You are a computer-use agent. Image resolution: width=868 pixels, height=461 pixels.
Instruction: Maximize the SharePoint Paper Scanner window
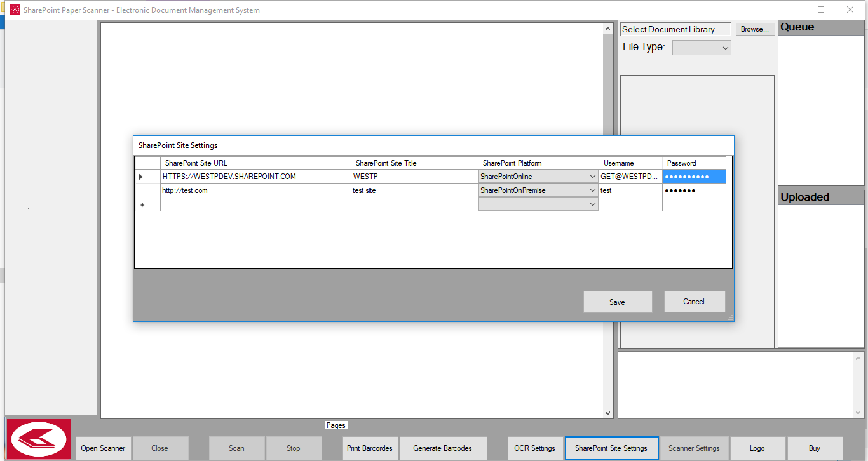pyautogui.click(x=821, y=10)
